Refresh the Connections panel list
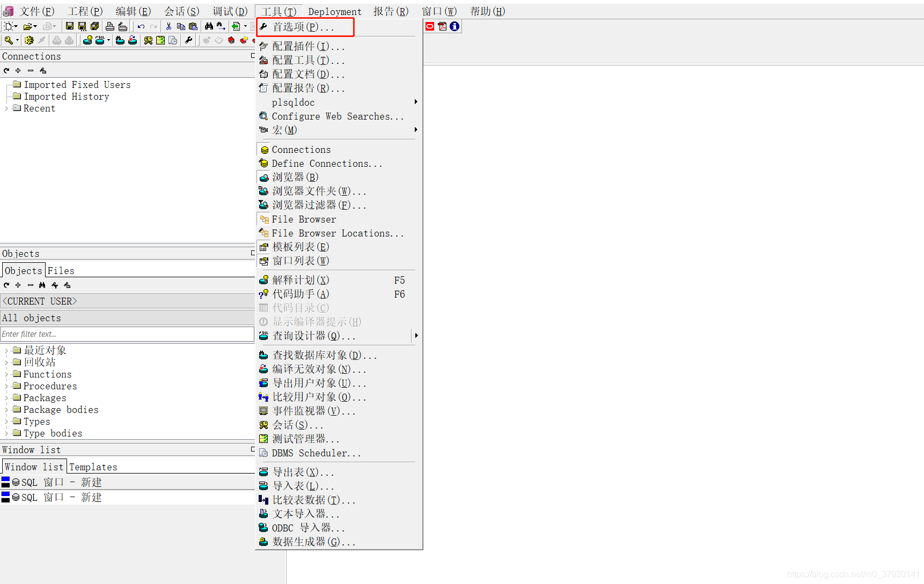The image size is (924, 584). pyautogui.click(x=6, y=70)
